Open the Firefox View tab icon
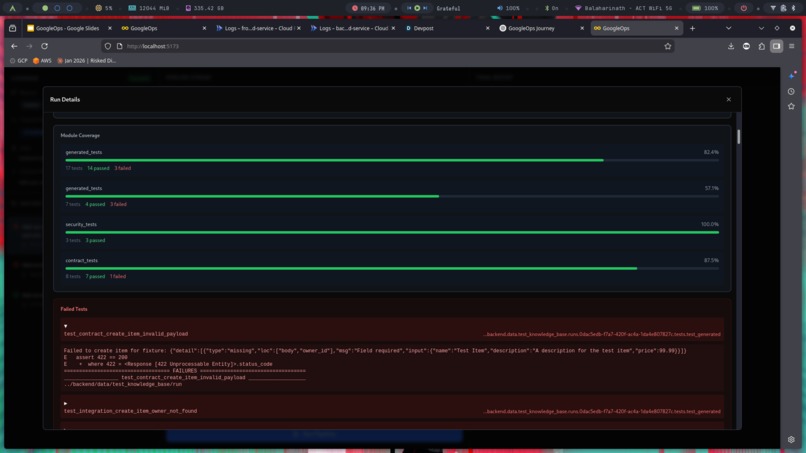The width and height of the screenshot is (806, 453). [x=12, y=28]
